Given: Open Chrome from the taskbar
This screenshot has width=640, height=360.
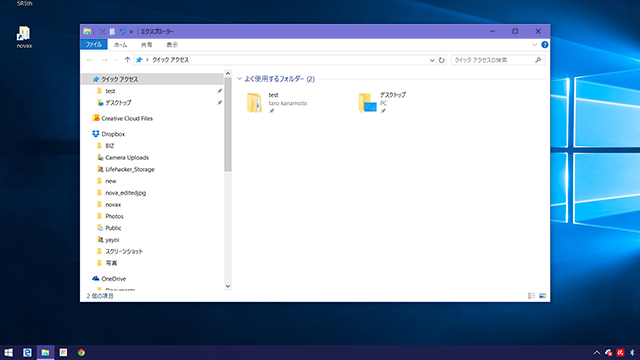Looking at the screenshot, I should 81,352.
